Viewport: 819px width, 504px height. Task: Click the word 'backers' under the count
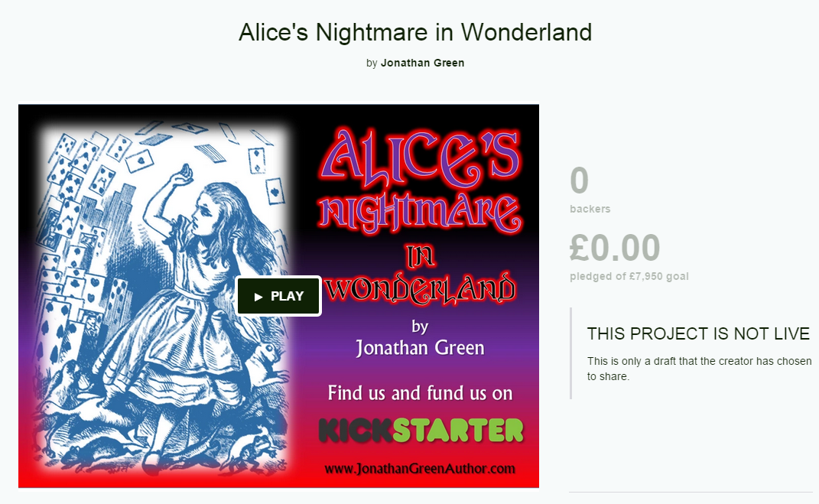pyautogui.click(x=590, y=209)
